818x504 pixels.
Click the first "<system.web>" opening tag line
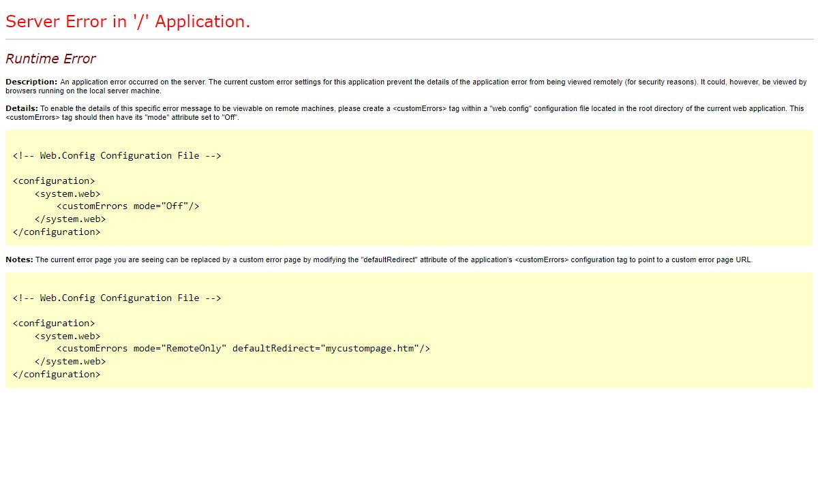tap(67, 193)
